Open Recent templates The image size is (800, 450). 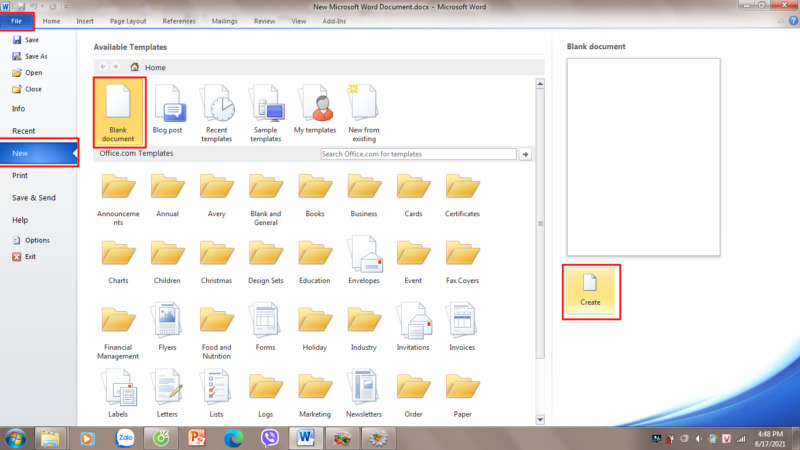click(217, 111)
